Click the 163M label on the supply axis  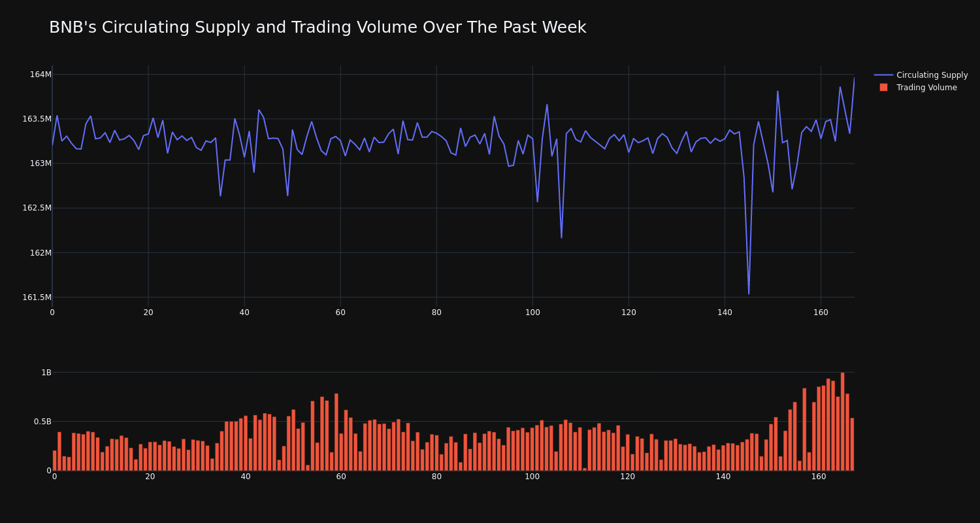tap(41, 163)
